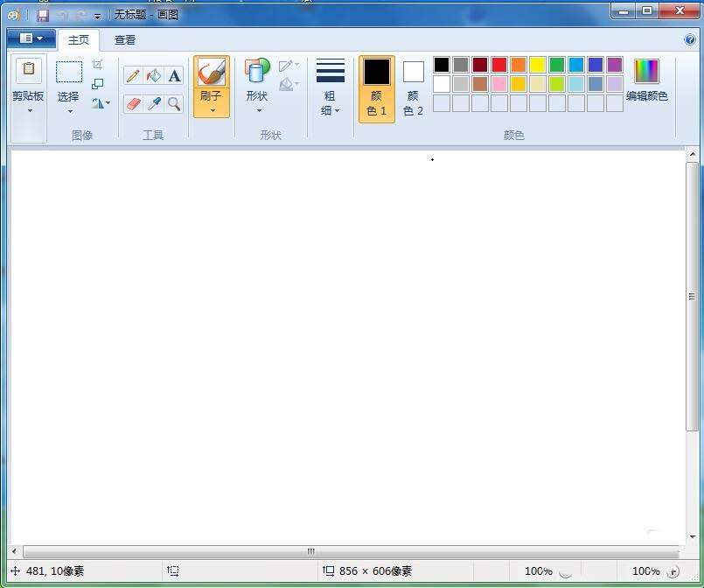Click the line thickness icon
The width and height of the screenshot is (704, 588).
(331, 71)
